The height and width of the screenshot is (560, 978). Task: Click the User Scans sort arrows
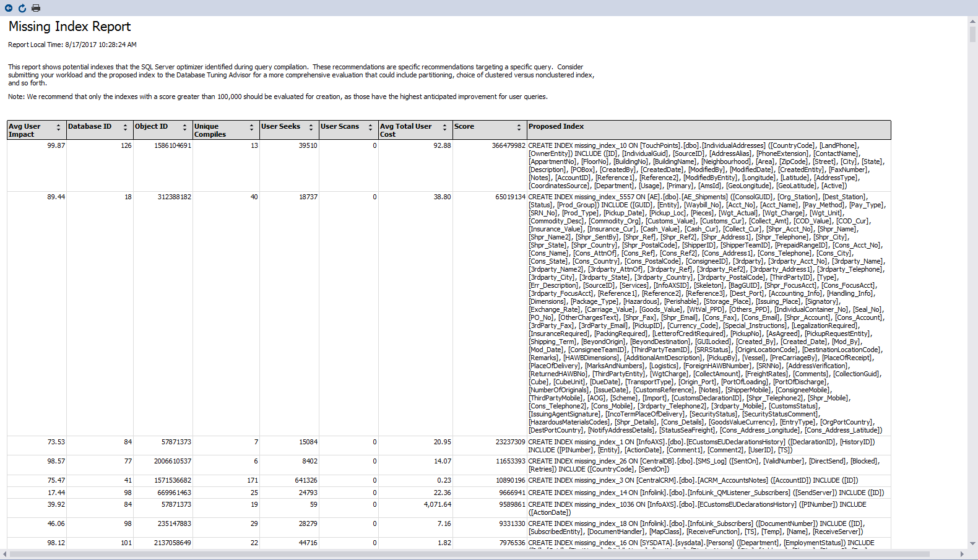point(370,127)
